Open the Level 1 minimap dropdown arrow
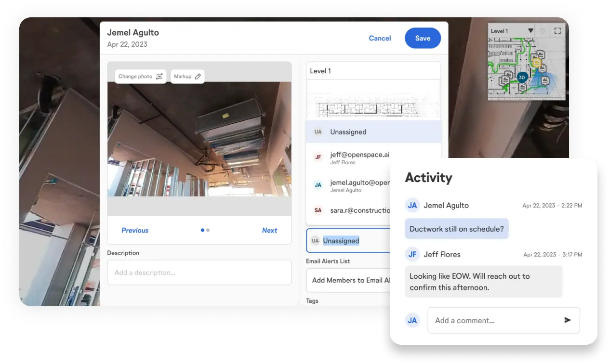609x364 pixels. coord(530,31)
